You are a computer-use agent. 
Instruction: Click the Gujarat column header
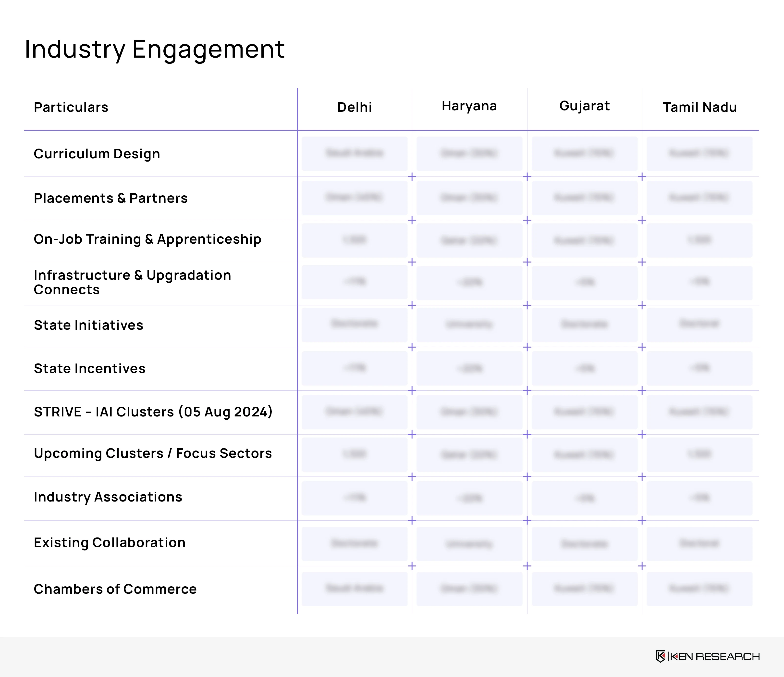pyautogui.click(x=584, y=106)
